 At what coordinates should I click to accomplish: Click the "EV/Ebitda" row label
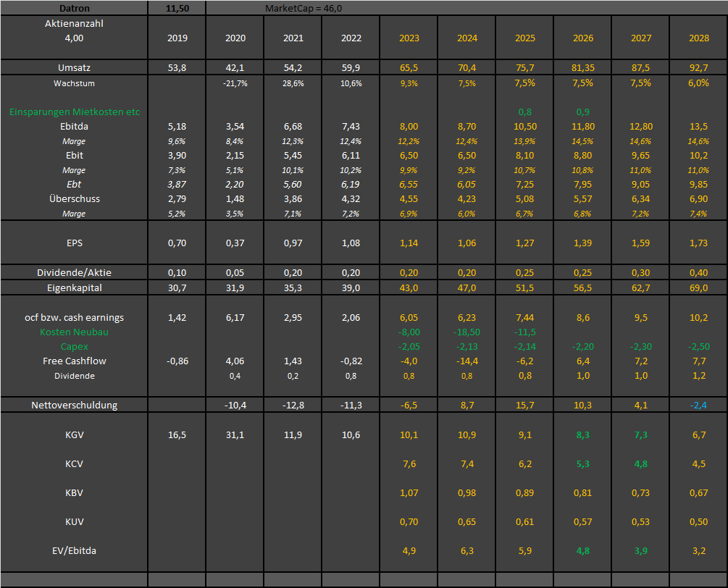pyautogui.click(x=75, y=551)
